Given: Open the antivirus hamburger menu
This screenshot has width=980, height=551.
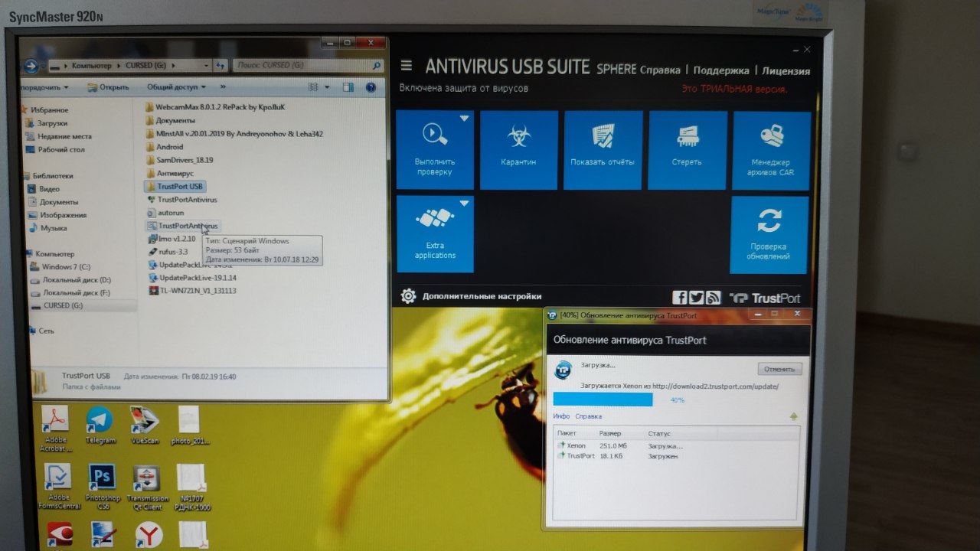Looking at the screenshot, I should [407, 67].
